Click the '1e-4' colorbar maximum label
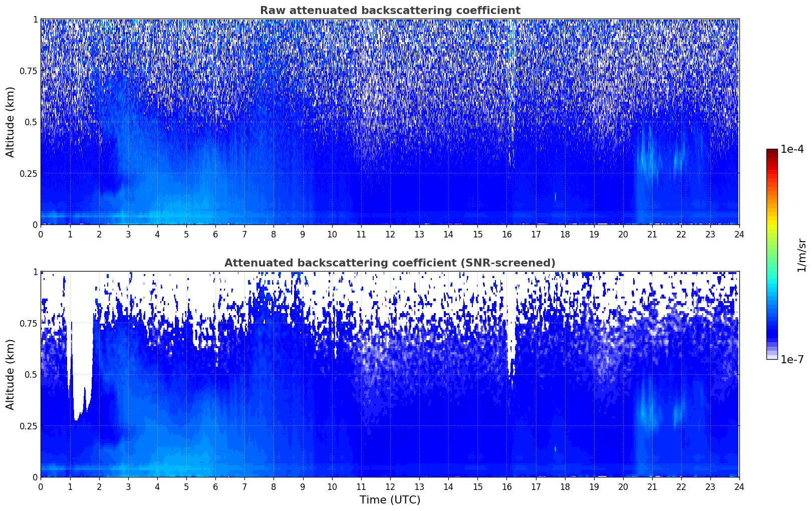 coord(792,149)
